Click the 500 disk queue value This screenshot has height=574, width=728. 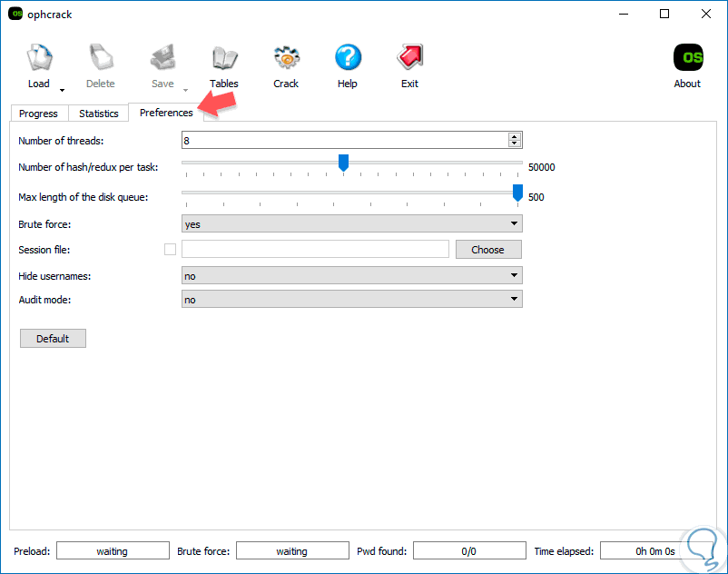536,197
